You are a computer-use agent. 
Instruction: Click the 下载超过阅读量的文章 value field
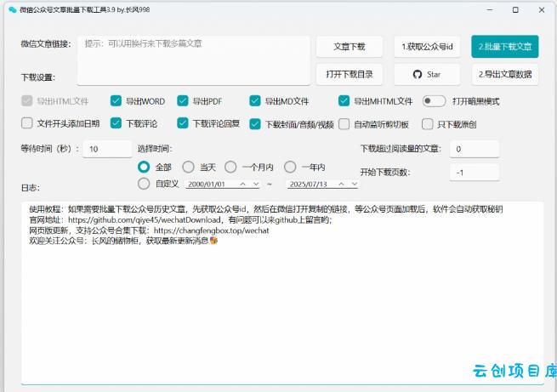click(x=475, y=149)
